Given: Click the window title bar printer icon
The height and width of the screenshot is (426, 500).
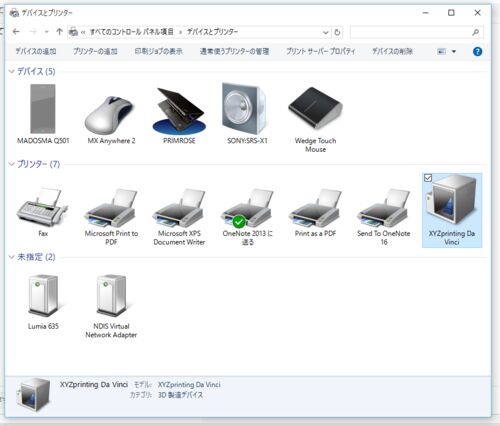Looking at the screenshot, I should pos(14,13).
